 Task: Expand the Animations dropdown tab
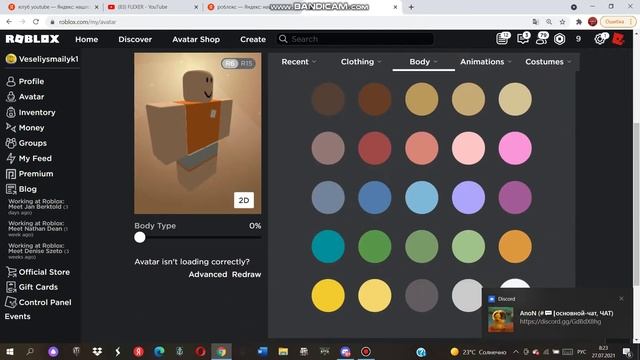point(486,62)
